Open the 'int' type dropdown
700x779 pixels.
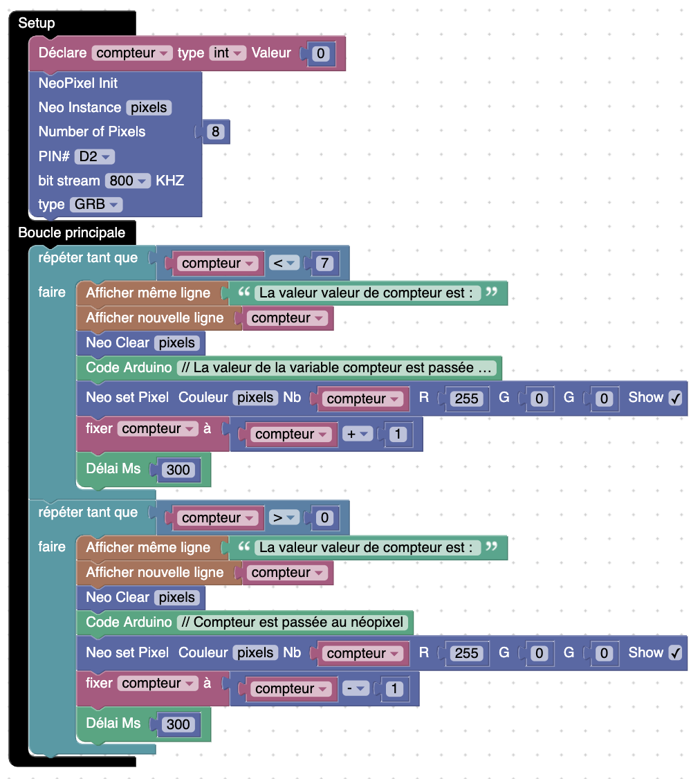point(228,53)
